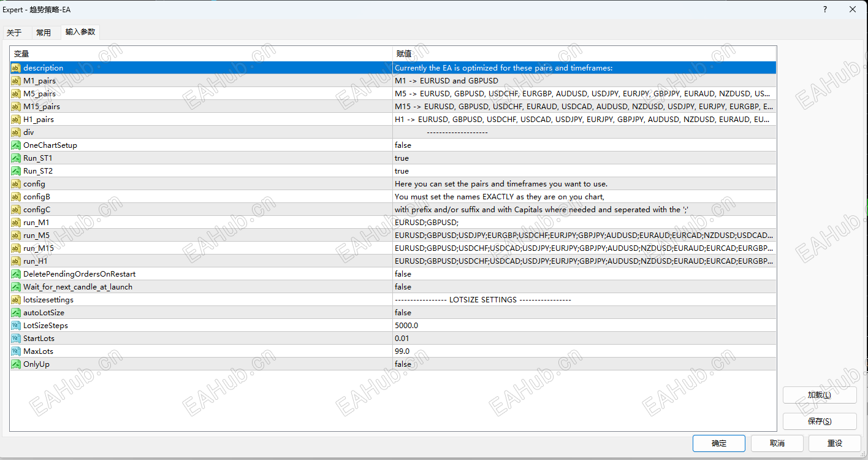Click the string icon beside M1_pairs
The height and width of the screenshot is (460, 868).
(x=16, y=81)
